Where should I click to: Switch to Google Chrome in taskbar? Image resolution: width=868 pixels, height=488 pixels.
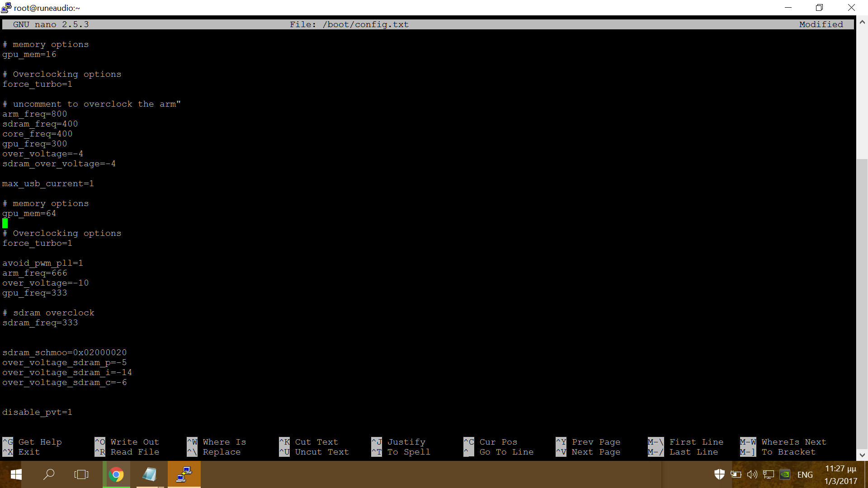pyautogui.click(x=116, y=474)
